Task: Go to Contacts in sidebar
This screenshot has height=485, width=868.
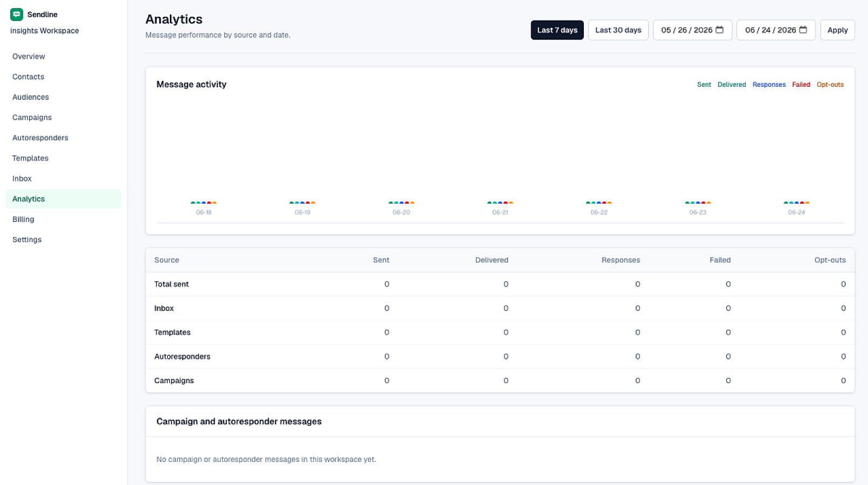Action: tap(63, 77)
